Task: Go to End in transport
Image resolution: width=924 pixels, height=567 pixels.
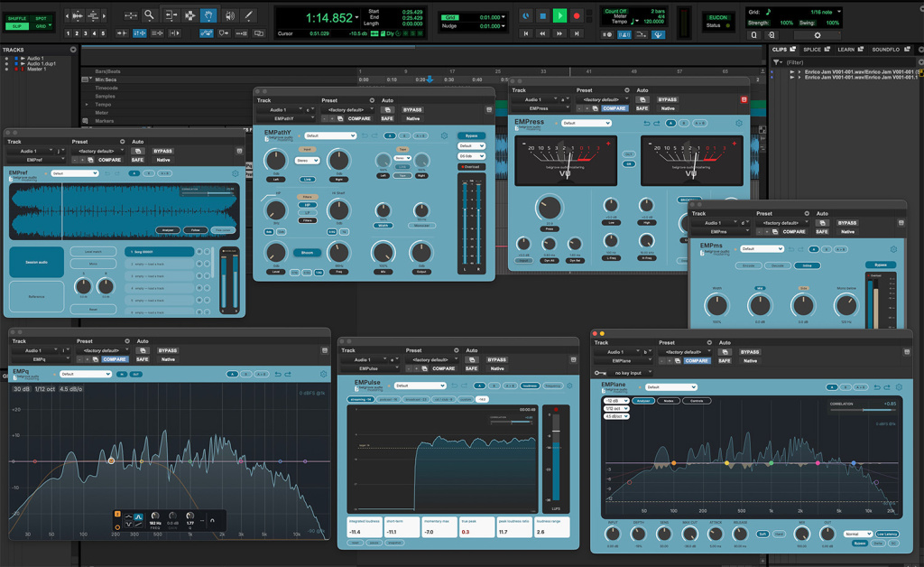Action: (x=577, y=33)
